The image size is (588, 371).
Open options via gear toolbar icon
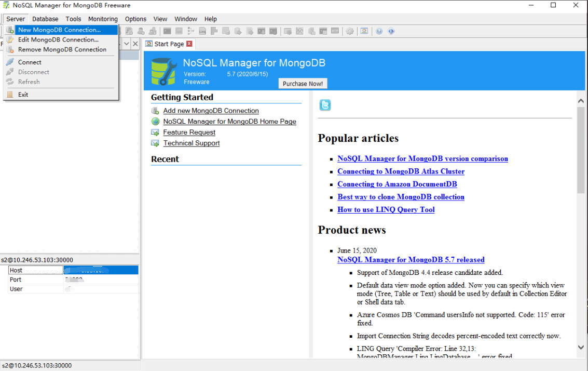coord(349,31)
